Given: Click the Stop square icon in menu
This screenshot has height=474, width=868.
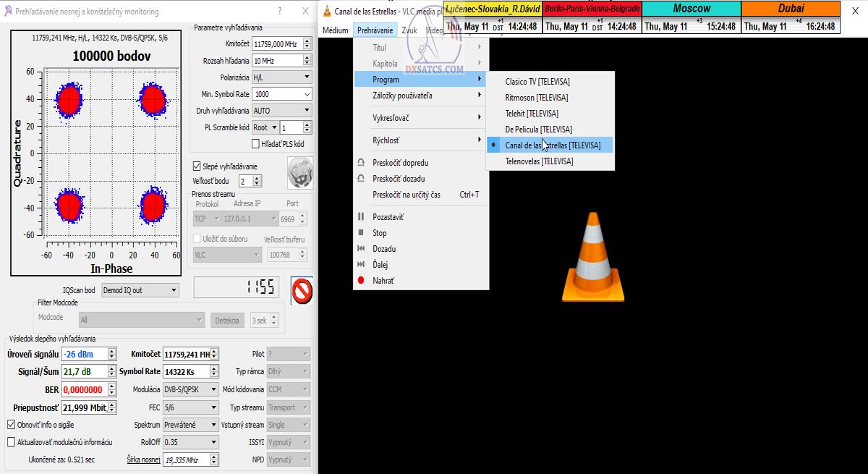Looking at the screenshot, I should 361,233.
